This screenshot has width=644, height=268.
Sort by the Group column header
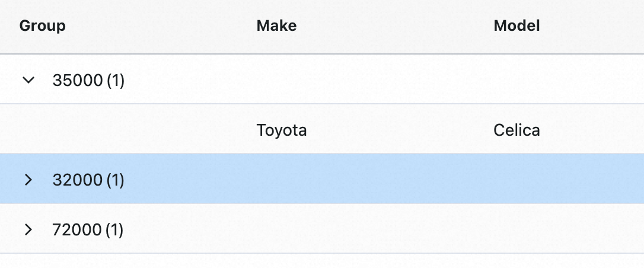43,25
